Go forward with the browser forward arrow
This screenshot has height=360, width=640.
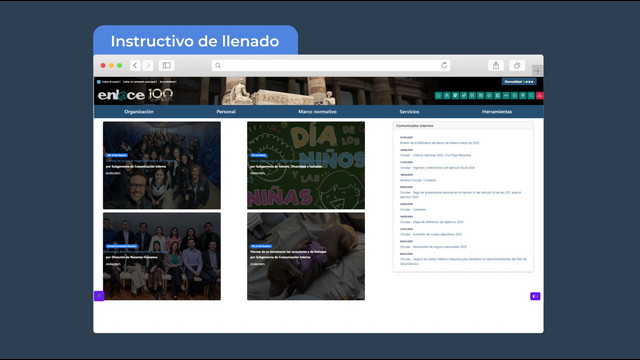click(x=148, y=65)
